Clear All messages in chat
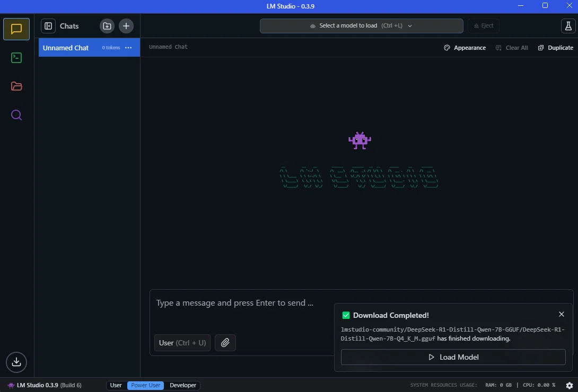Screen dimensions: 578x392 pyautogui.click(x=512, y=48)
